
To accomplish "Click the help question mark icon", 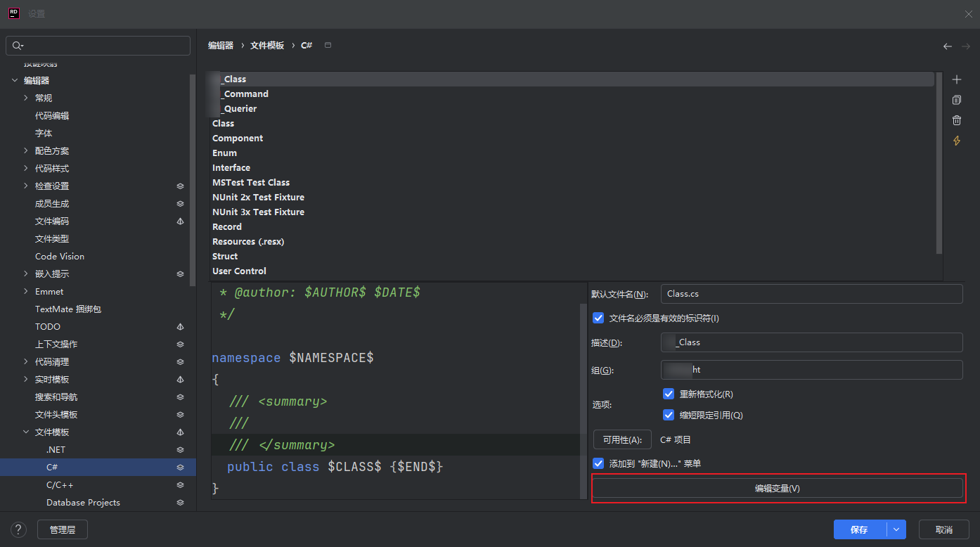I will click(x=19, y=529).
